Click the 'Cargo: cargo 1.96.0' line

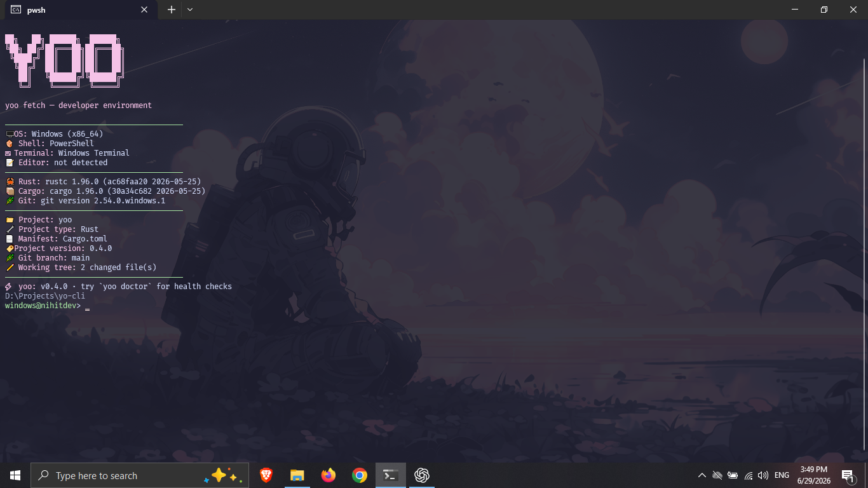coord(105,191)
